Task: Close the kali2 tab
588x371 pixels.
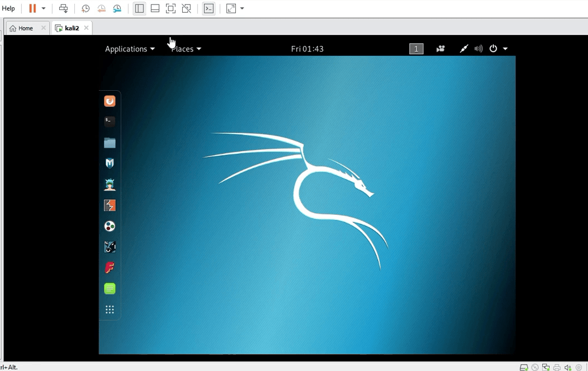Action: click(x=86, y=28)
